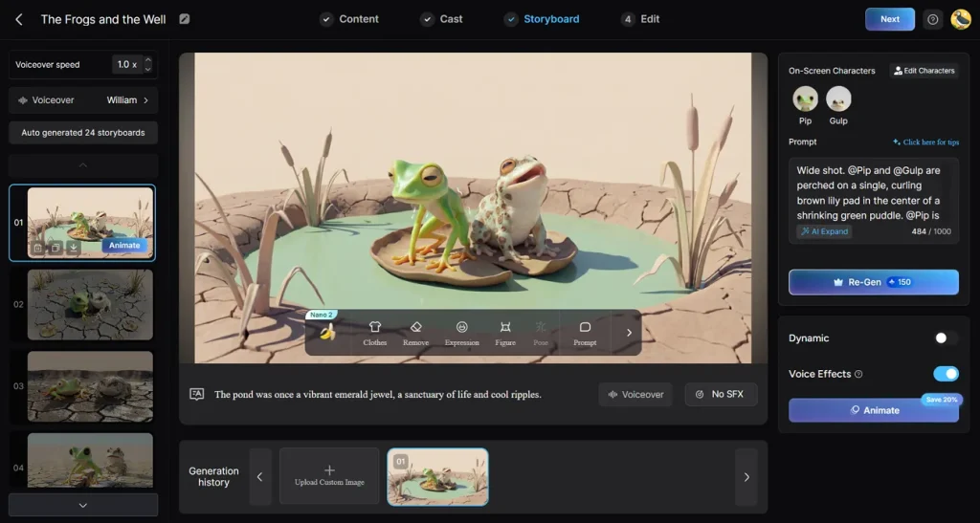Click the Re-Gen 150 button
This screenshot has height=523, width=980.
tap(873, 282)
